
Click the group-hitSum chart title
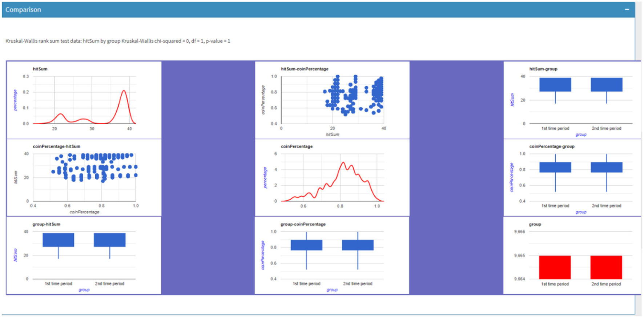(47, 224)
